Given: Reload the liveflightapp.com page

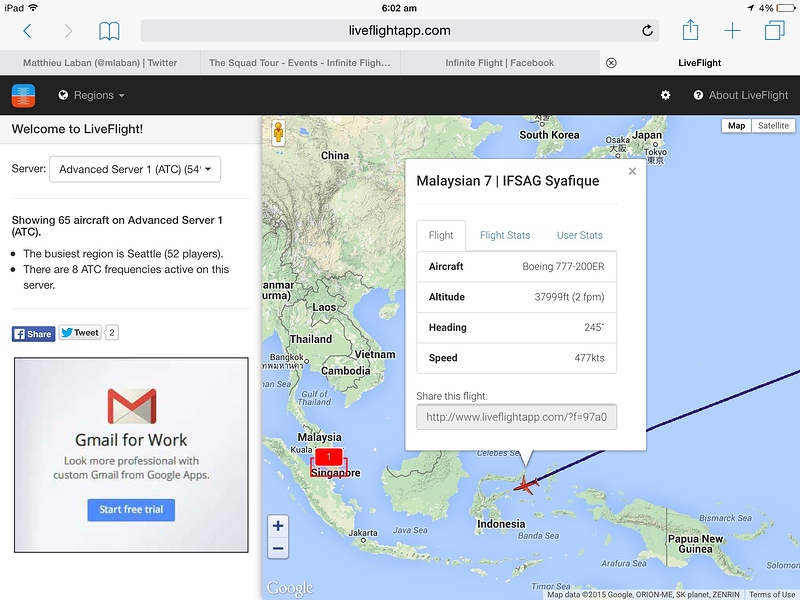Looking at the screenshot, I should point(647,31).
